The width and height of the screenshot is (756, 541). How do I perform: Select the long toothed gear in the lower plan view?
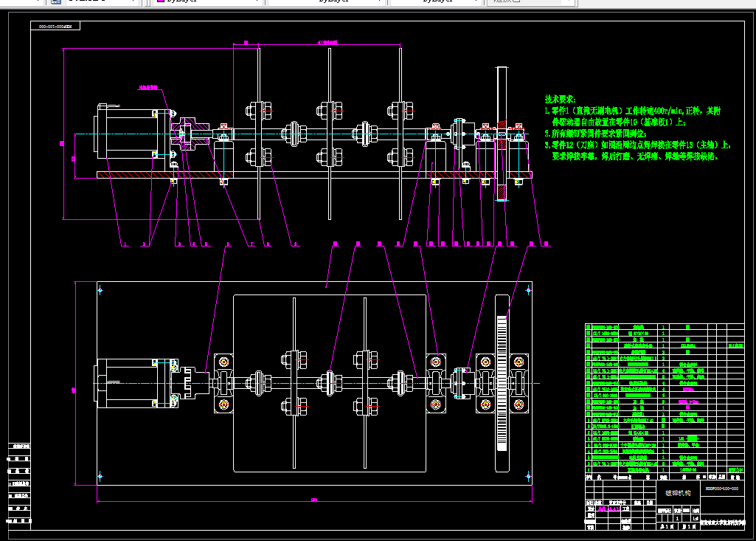tap(502, 383)
